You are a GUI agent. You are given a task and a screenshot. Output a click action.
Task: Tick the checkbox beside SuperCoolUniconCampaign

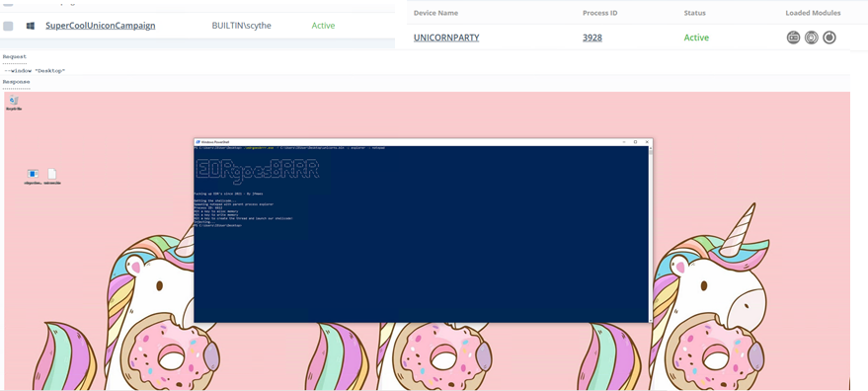pyautogui.click(x=8, y=26)
